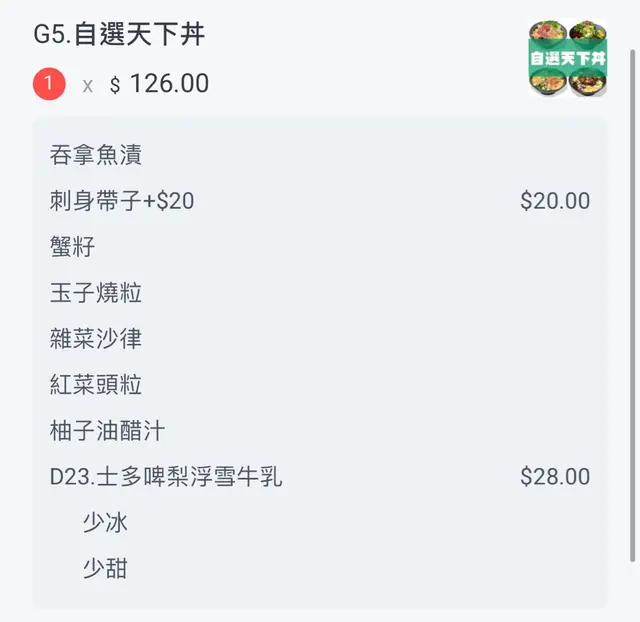Screen dimensions: 640x622
Task: Click the red quantity badge showing 1
Action: point(49,84)
